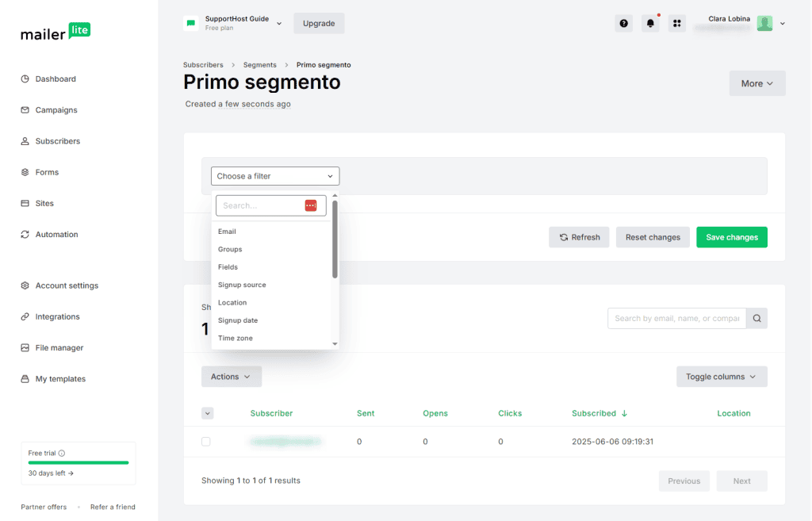Open the apps grid icon
This screenshot has height=521, width=812.
click(677, 23)
